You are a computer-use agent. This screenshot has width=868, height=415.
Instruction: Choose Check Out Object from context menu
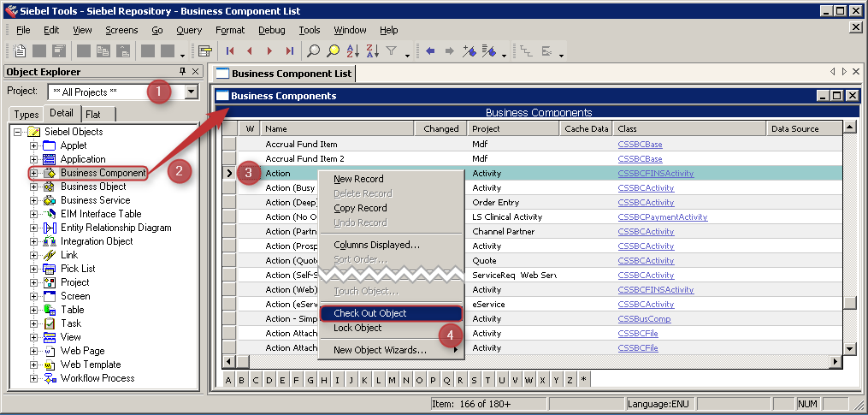(391, 313)
